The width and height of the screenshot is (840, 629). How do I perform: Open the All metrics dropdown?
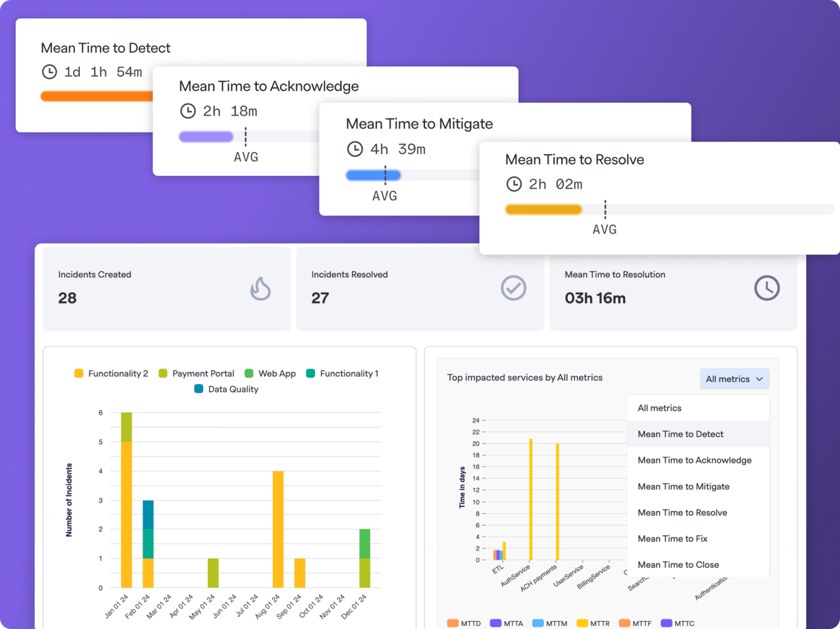(734, 379)
